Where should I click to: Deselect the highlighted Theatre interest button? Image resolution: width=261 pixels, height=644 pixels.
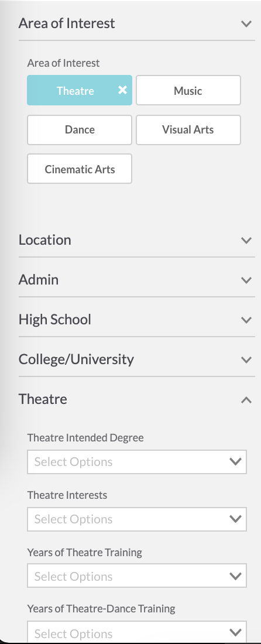point(80,90)
